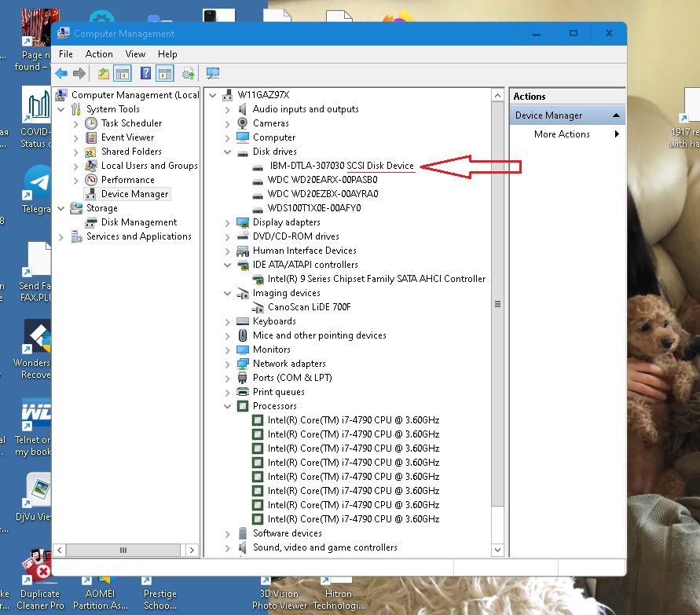The height and width of the screenshot is (615, 700).
Task: Open the View menu
Action: [x=135, y=54]
